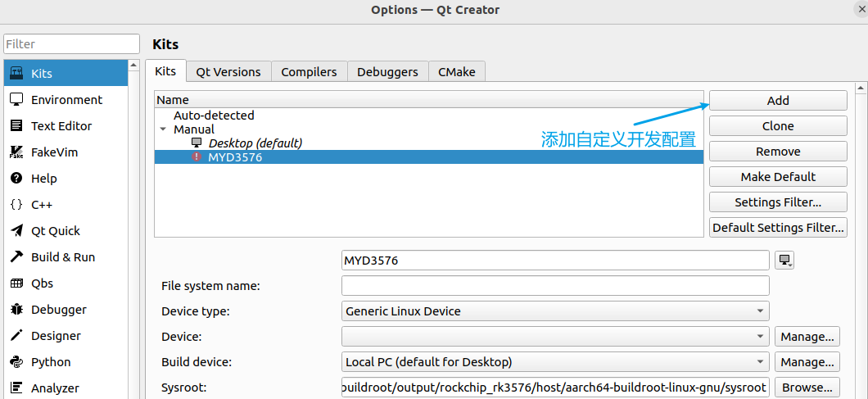Click Browse... for Sysroot
This screenshot has width=868, height=399.
click(x=807, y=388)
